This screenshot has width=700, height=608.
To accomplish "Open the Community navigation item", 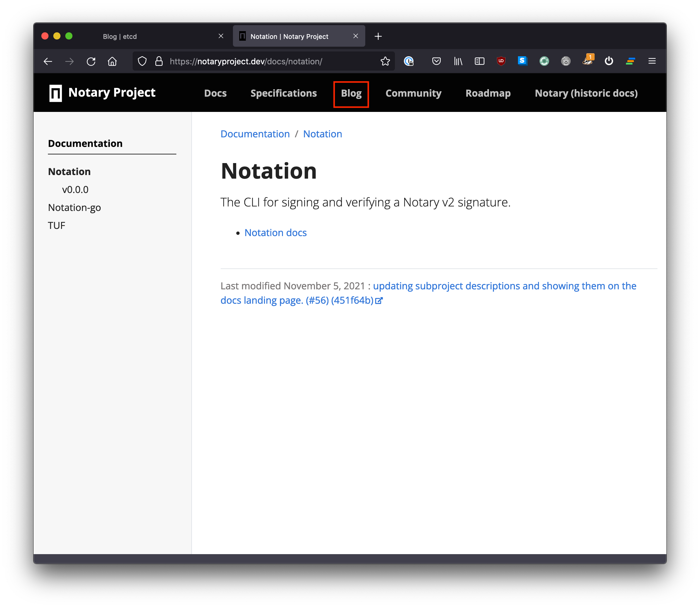I will (x=413, y=93).
